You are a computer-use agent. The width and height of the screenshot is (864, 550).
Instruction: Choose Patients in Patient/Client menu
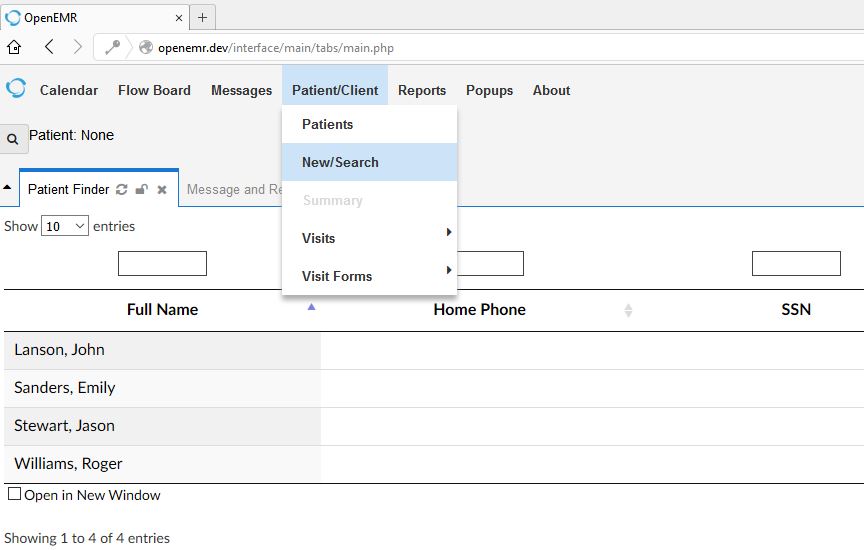click(x=327, y=124)
